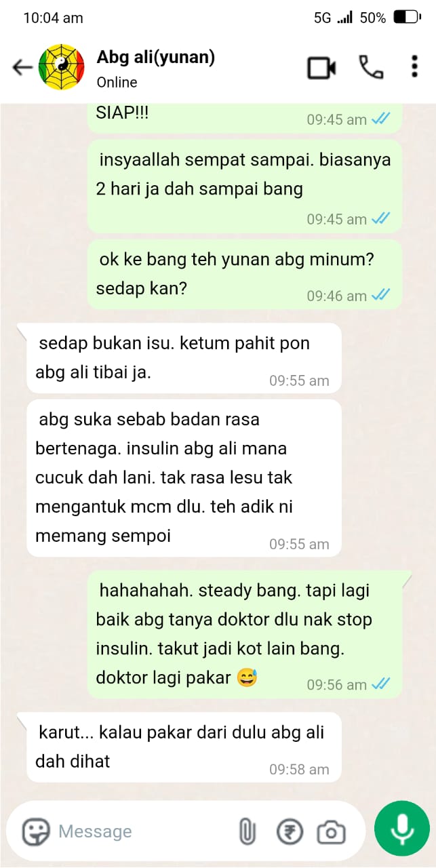Start a video call with Abg ali

[322, 68]
